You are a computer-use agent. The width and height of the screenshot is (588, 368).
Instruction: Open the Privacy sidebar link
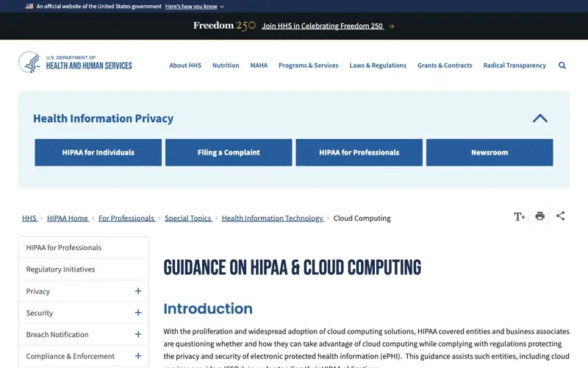(x=38, y=291)
